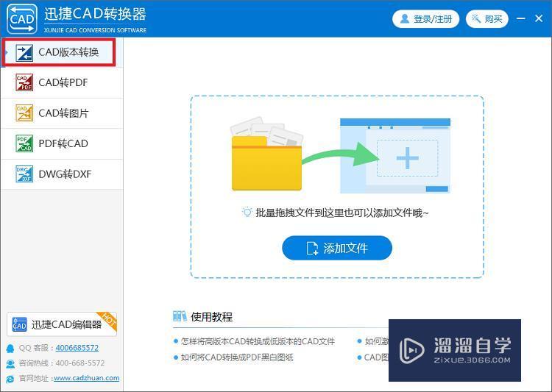
Task: Open the 迅捷CAD编辑器 promotion button
Action: click(62, 324)
